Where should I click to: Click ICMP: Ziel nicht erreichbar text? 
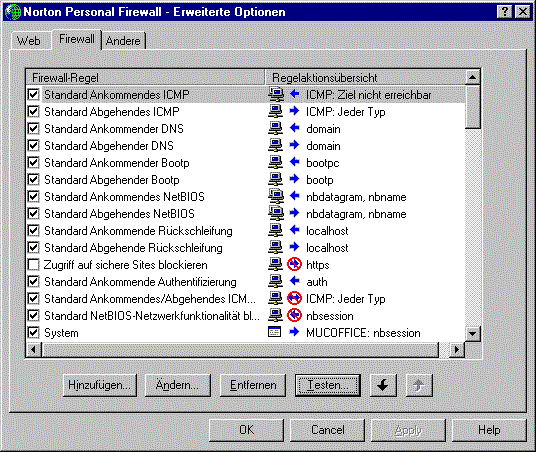[368, 95]
